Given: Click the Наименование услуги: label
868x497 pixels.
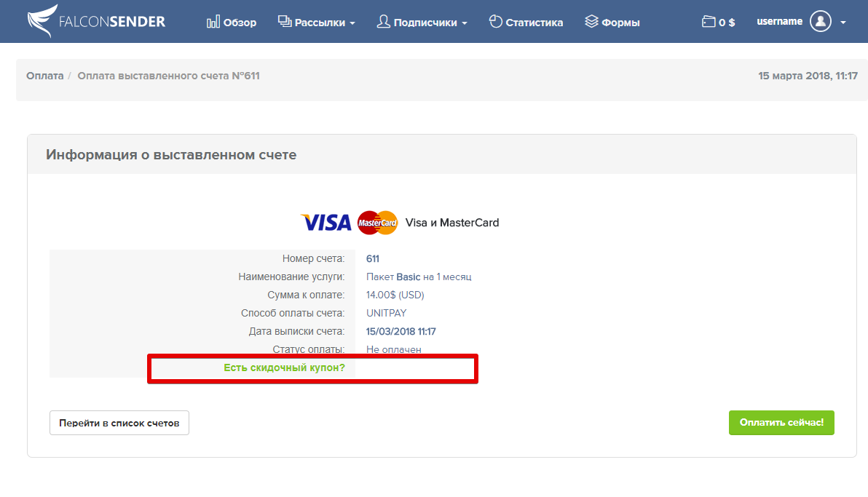Looking at the screenshot, I should 291,277.
